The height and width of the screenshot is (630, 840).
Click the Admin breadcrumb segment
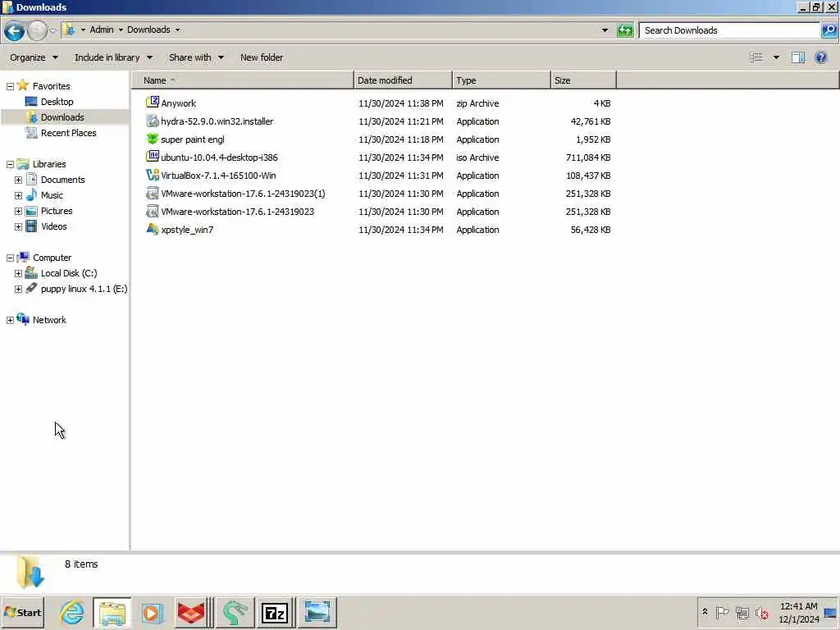pos(101,30)
